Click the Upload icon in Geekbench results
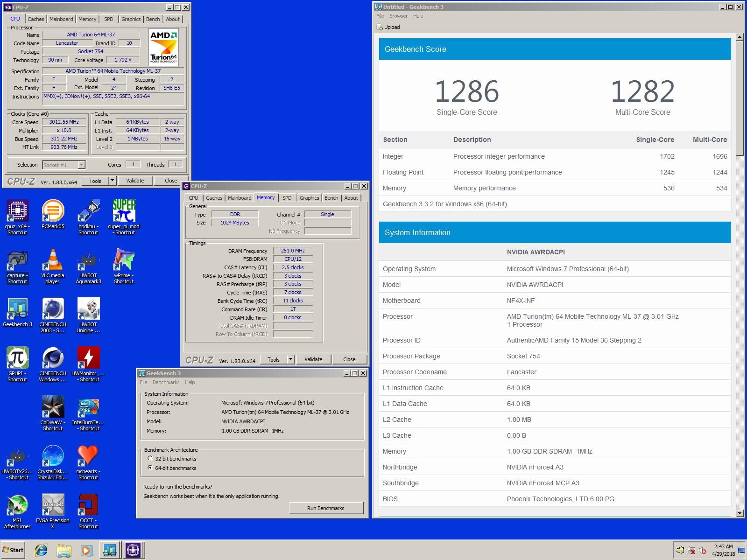 [x=380, y=27]
